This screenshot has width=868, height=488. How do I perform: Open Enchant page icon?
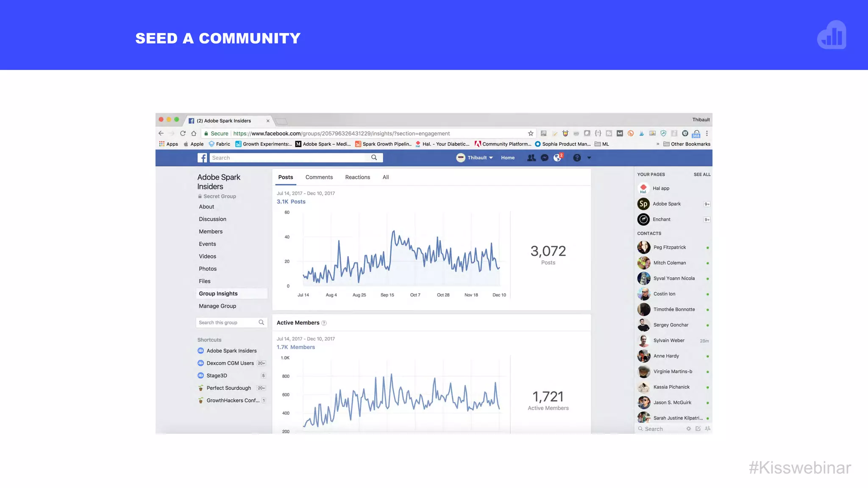pos(643,219)
